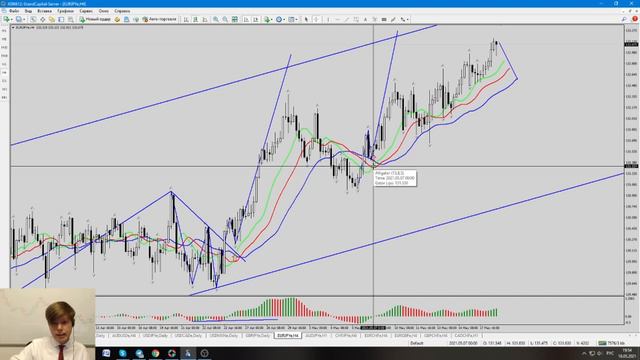The height and width of the screenshot is (360, 640).
Task: Click the search magnifier icon at top right
Action: tap(624, 19)
